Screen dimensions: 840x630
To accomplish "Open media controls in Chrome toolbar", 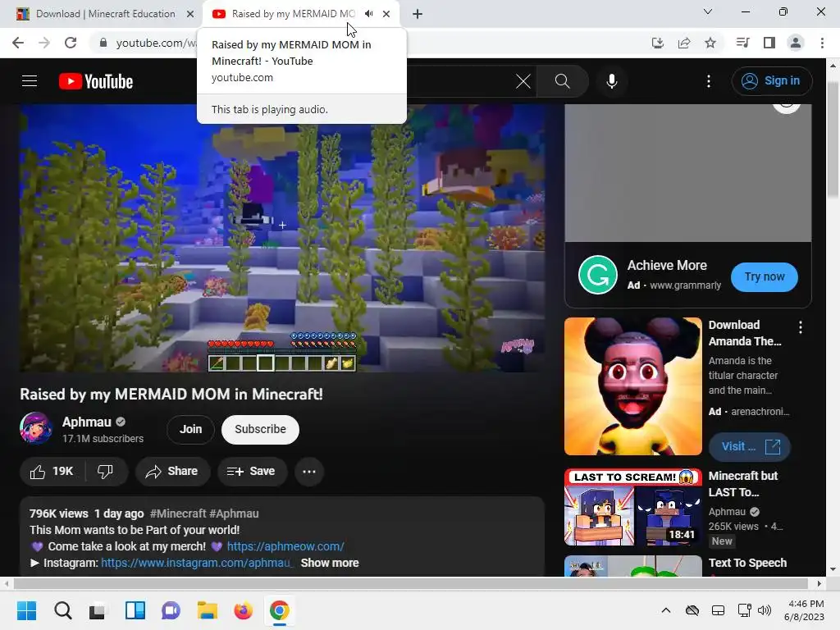I will pos(742,43).
